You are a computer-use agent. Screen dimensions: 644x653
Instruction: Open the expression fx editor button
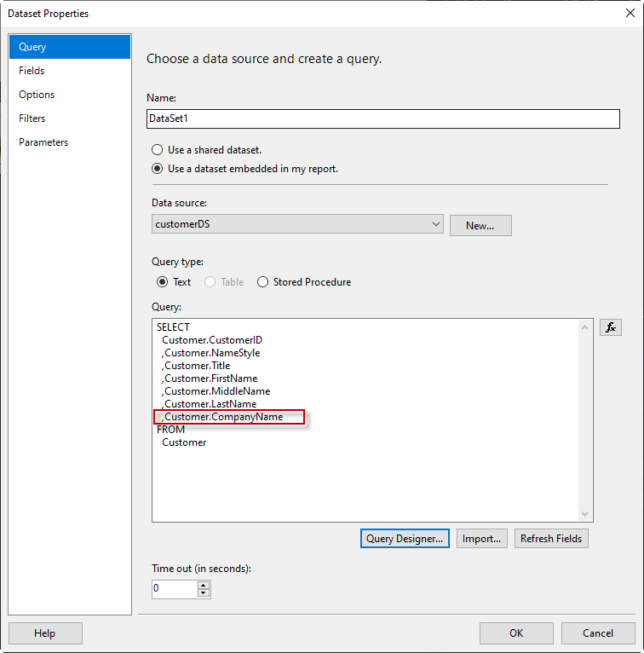coord(610,327)
